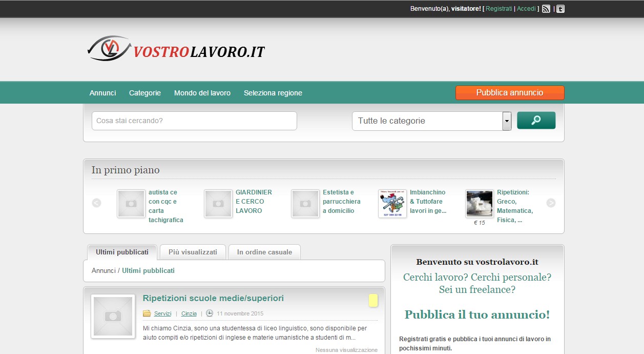
Task: Open the Ripetizioni Greco Matematica thumbnail image
Action: tap(480, 204)
